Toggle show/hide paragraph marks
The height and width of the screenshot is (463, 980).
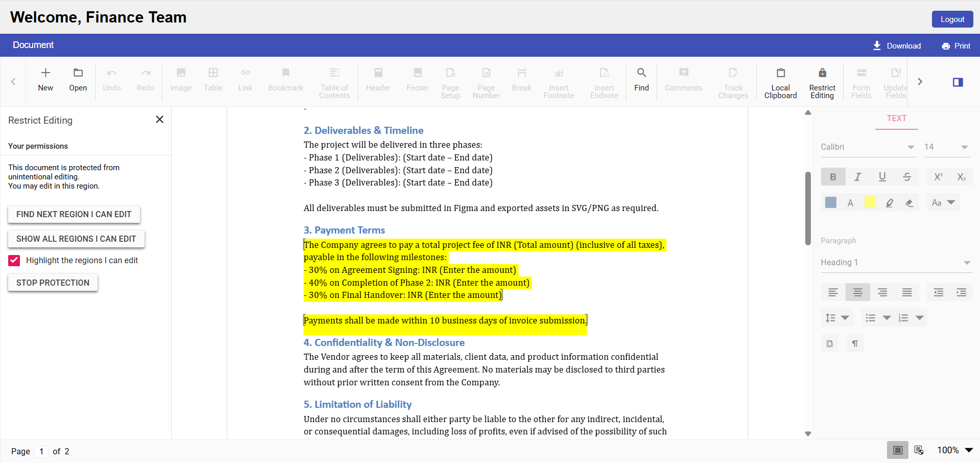[855, 343]
